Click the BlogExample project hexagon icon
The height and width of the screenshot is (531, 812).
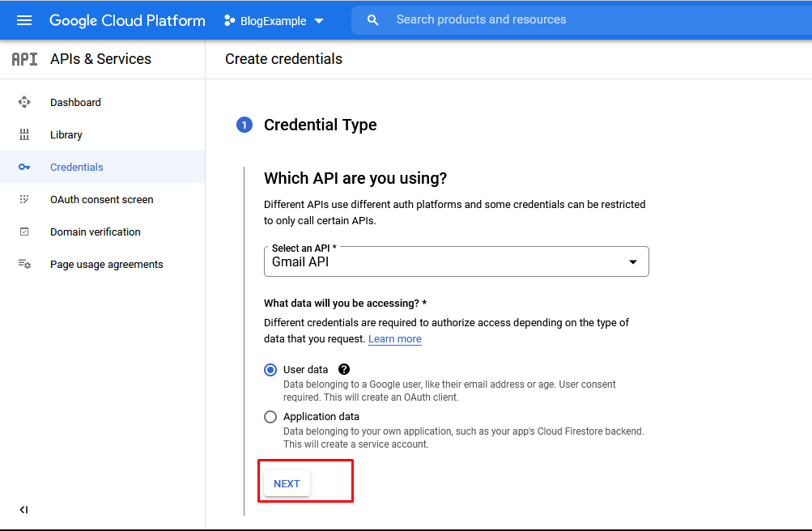pos(229,21)
